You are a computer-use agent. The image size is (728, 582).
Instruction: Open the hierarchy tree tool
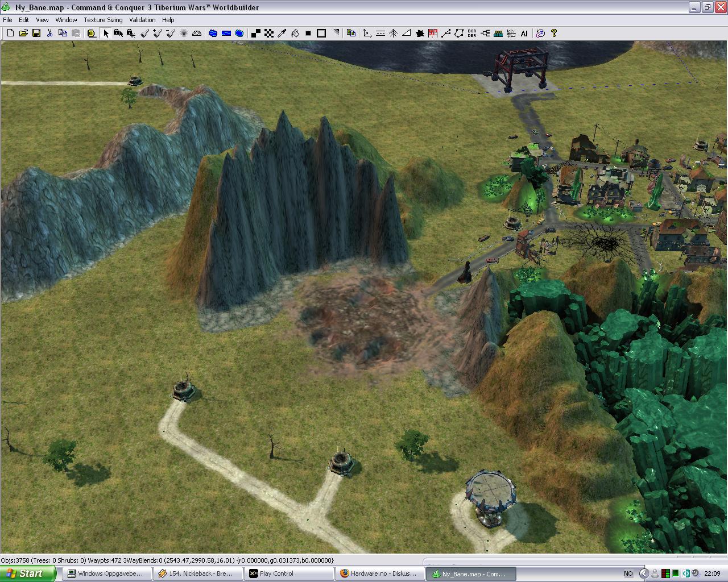485,34
